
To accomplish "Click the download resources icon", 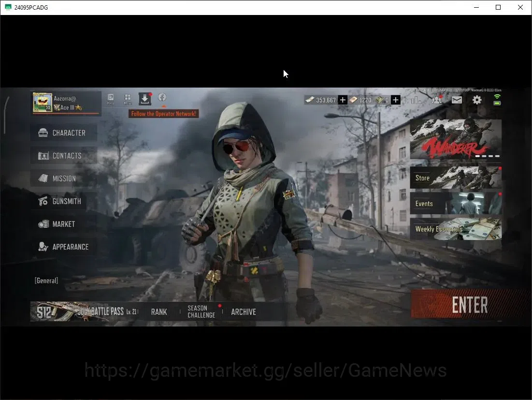I will tap(145, 99).
